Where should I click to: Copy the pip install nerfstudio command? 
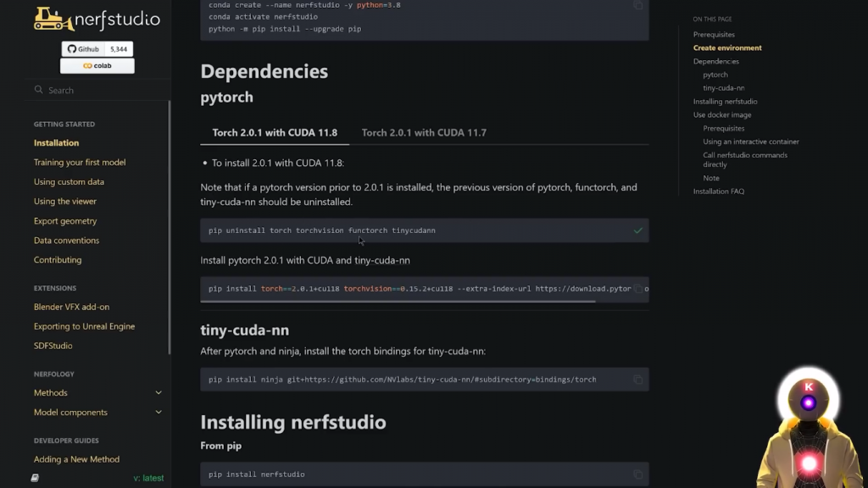tap(637, 474)
